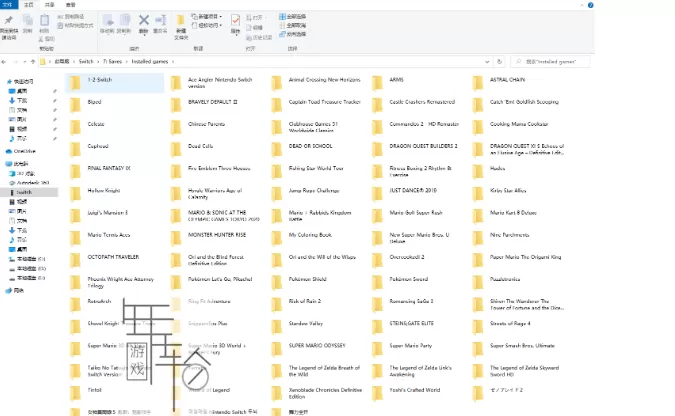Open the blue File tab
Viewport: 675px width, 416px height.
click(x=8, y=5)
